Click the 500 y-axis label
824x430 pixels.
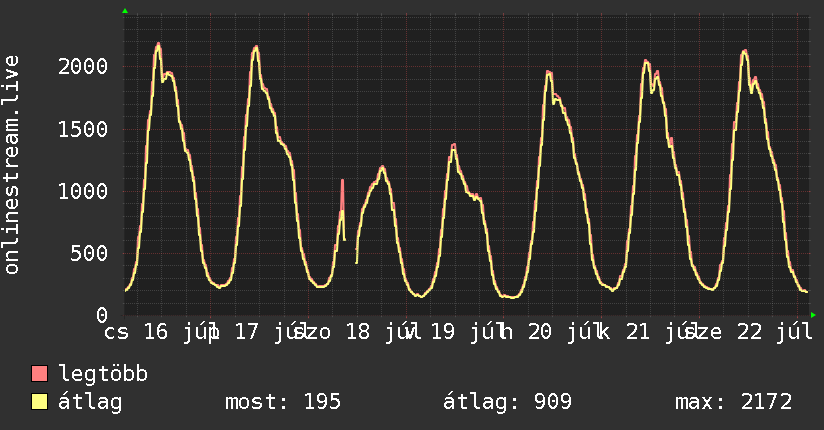pyautogui.click(x=89, y=253)
